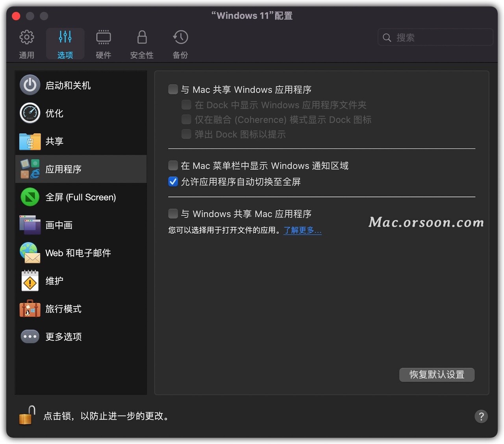504x444 pixels.
Task: Uncheck 允许应用程序自动切换至全屏
Action: (x=173, y=181)
